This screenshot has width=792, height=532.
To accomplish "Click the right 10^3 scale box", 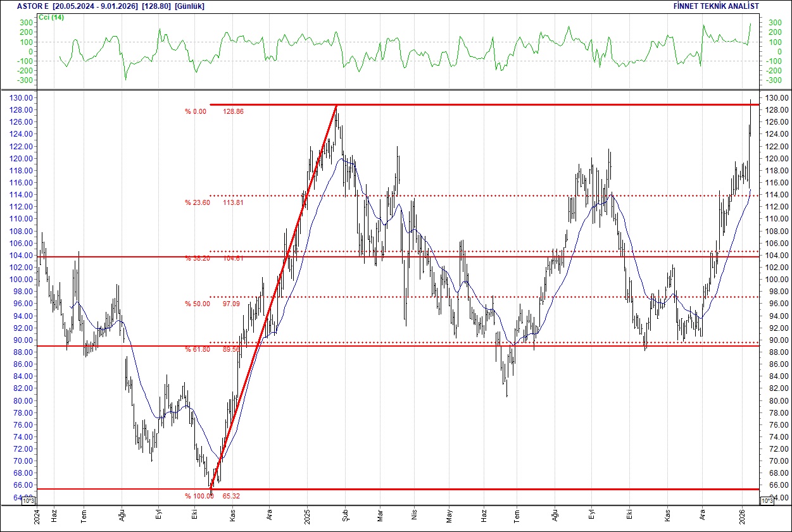I will point(765,501).
